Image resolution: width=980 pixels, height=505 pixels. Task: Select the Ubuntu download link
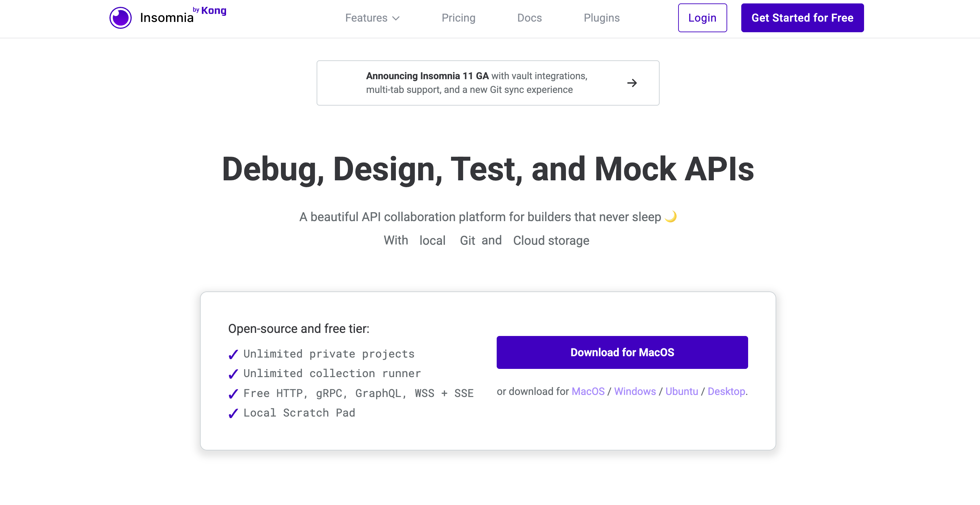682,391
